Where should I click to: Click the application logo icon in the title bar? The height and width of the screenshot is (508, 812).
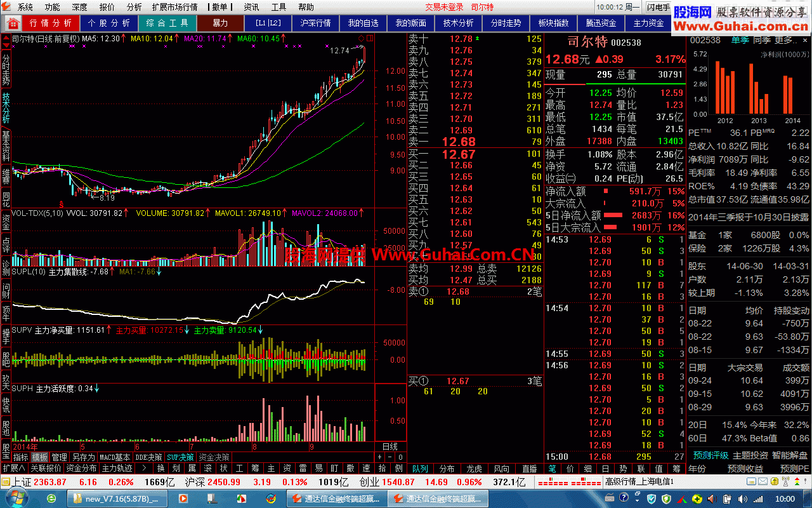click(7, 7)
